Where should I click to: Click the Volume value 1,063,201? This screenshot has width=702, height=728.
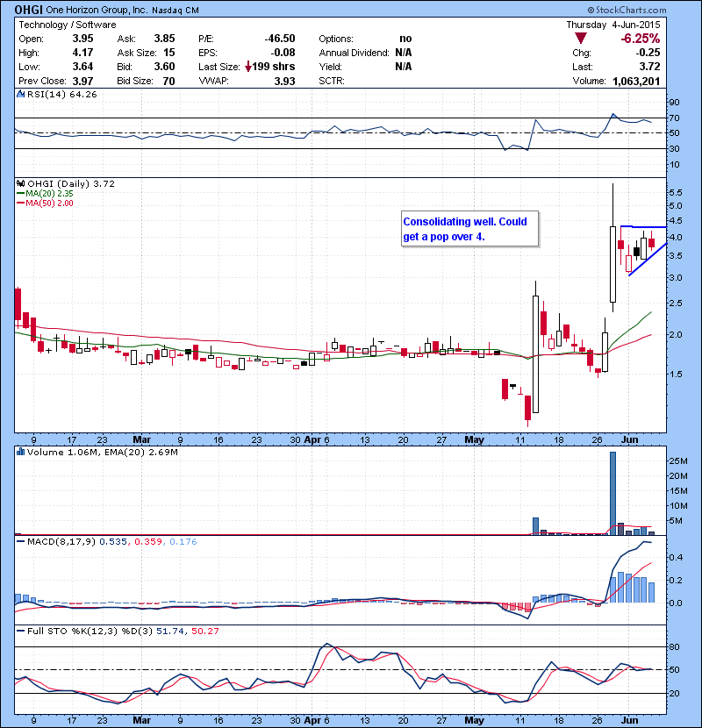coord(636,82)
